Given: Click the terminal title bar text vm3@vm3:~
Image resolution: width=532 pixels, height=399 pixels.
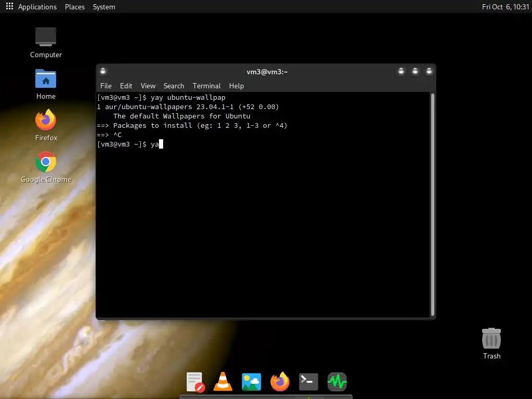Looking at the screenshot, I should (x=267, y=72).
